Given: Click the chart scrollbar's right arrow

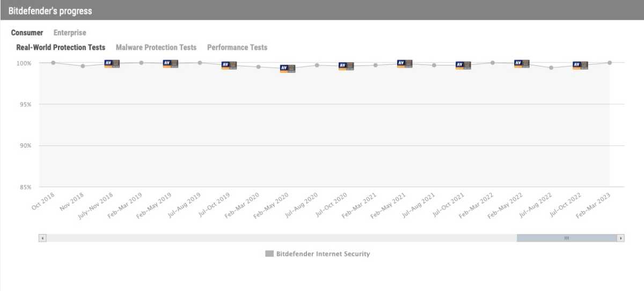Looking at the screenshot, I should (621, 238).
